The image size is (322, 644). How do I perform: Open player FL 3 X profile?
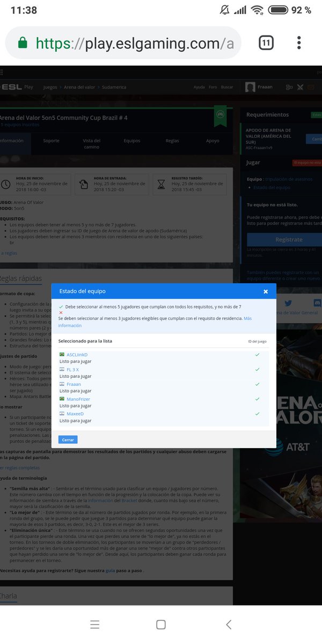point(72,370)
